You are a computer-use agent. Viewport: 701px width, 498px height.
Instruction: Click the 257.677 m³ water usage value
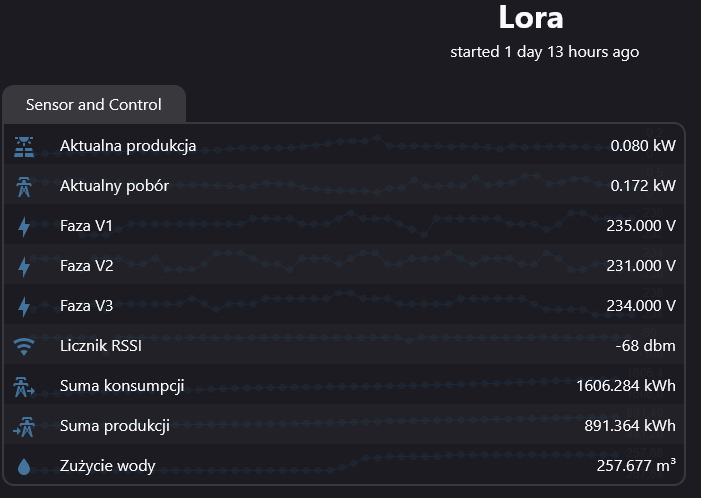[x=634, y=465]
